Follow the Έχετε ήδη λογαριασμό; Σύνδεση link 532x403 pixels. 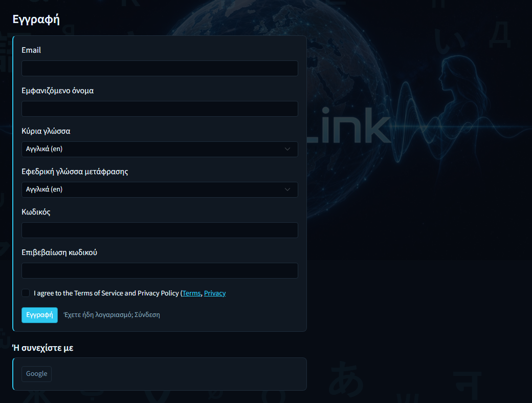(112, 315)
